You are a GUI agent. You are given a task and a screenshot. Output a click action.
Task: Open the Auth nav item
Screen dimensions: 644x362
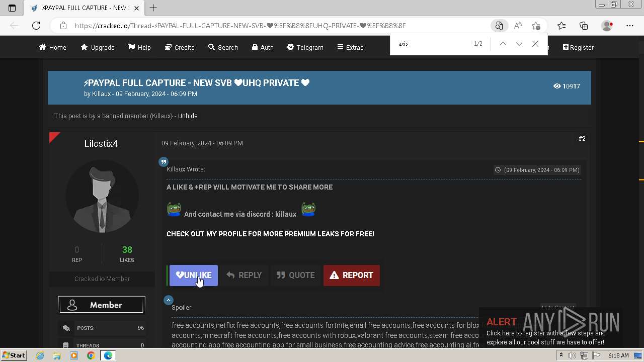[263, 47]
